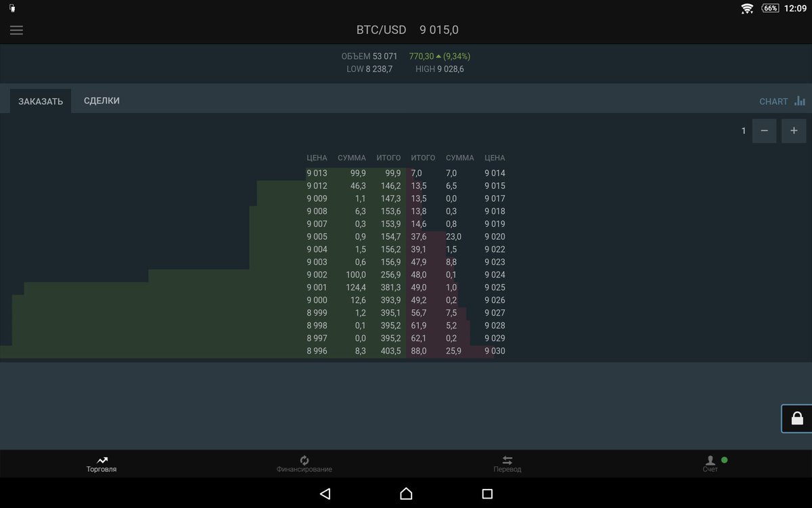Open the Счет account tab
This screenshot has width=812, height=508.
[x=710, y=464]
